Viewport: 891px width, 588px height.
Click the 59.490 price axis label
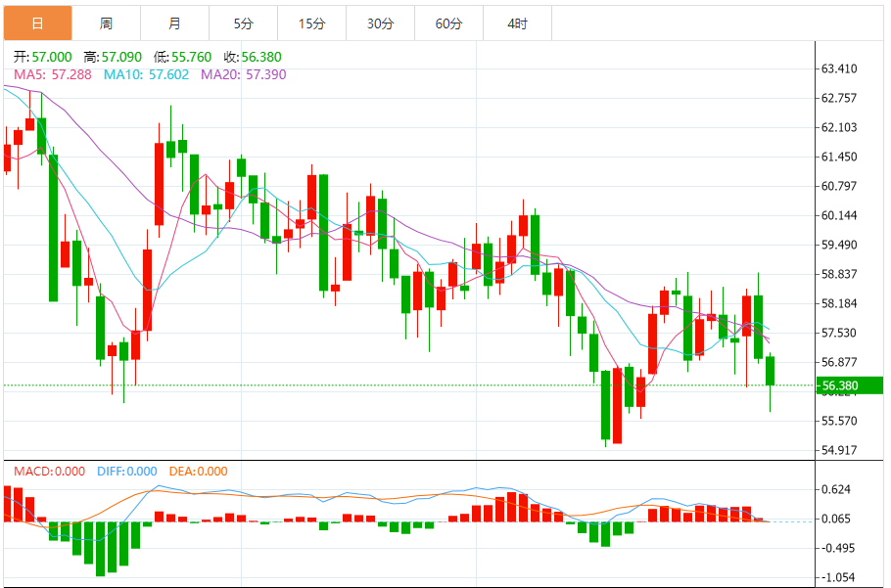[x=839, y=245]
